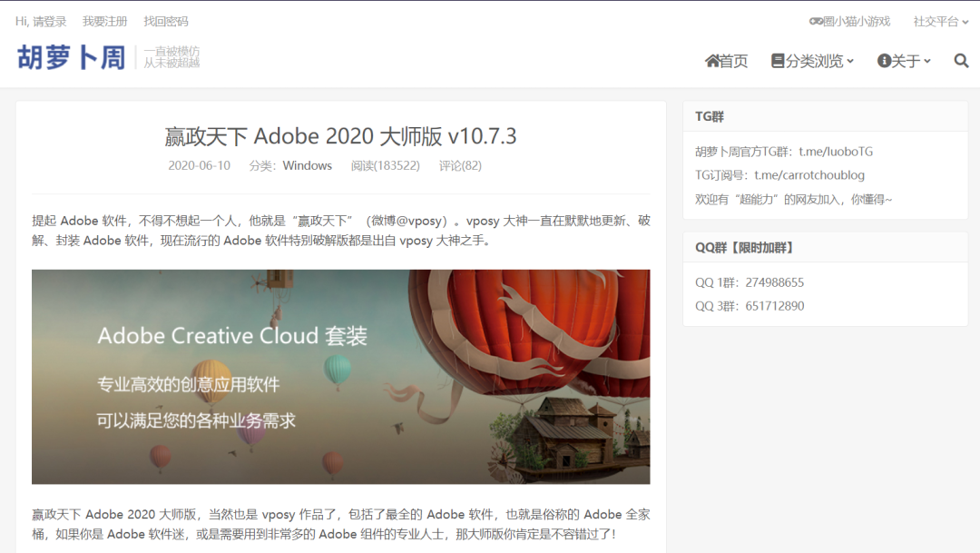Click the gamepad icon beside 圈小猫小游戏

pyautogui.click(x=816, y=21)
